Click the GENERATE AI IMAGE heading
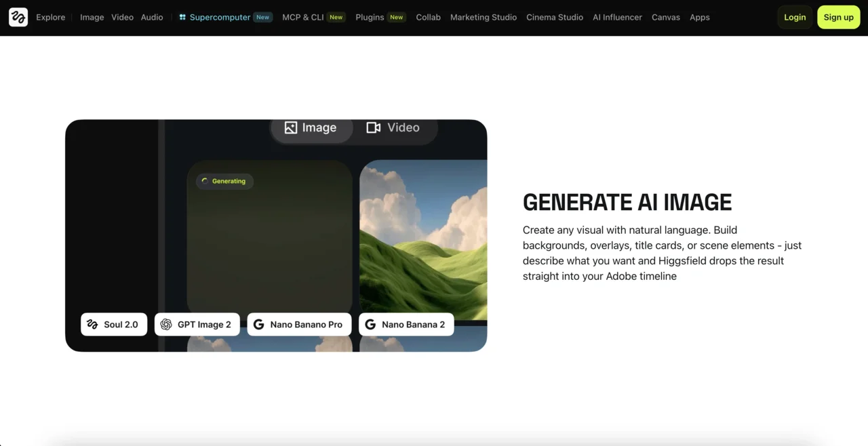The width and height of the screenshot is (868, 446). pos(627,202)
